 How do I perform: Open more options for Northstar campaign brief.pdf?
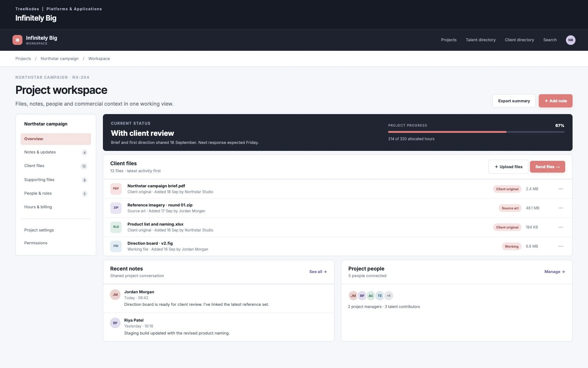[560, 189]
